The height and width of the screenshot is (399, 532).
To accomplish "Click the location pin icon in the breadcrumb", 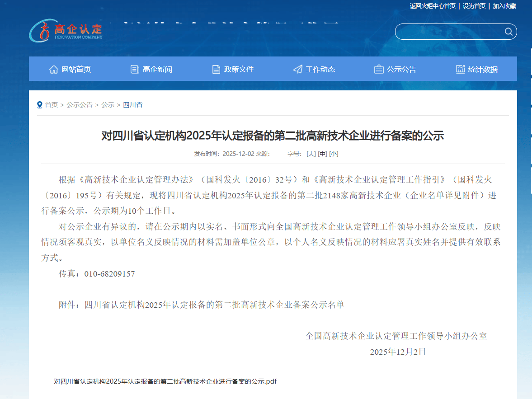I will (x=39, y=104).
